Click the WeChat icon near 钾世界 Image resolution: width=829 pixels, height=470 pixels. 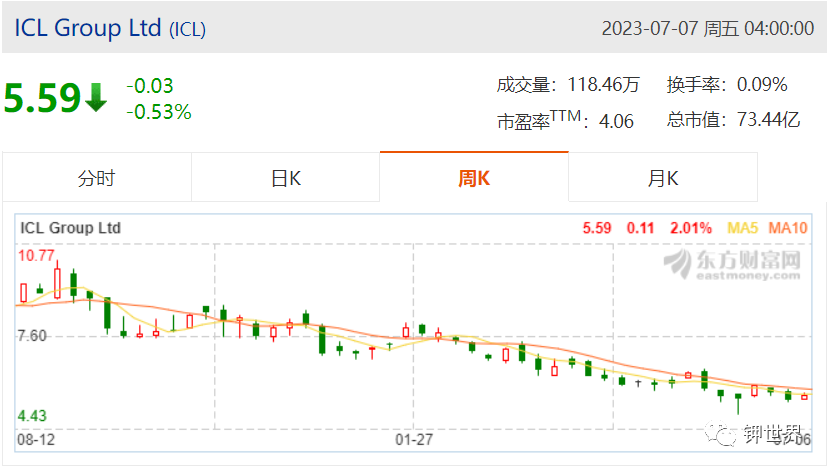coord(720,434)
